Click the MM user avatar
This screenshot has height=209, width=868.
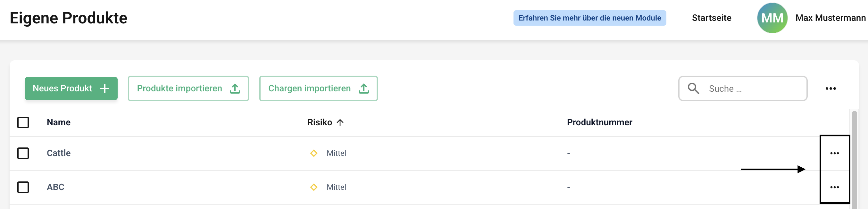tap(772, 18)
